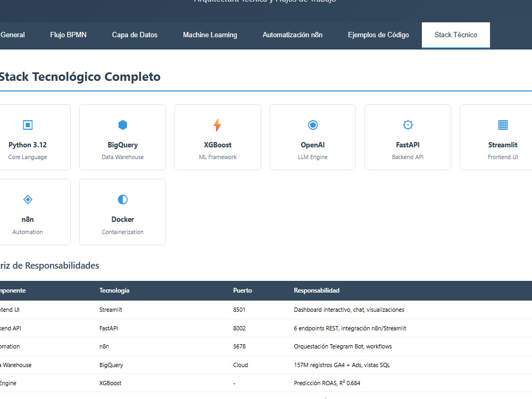Click the port value '8501'
The width and height of the screenshot is (532, 399).
point(239,310)
